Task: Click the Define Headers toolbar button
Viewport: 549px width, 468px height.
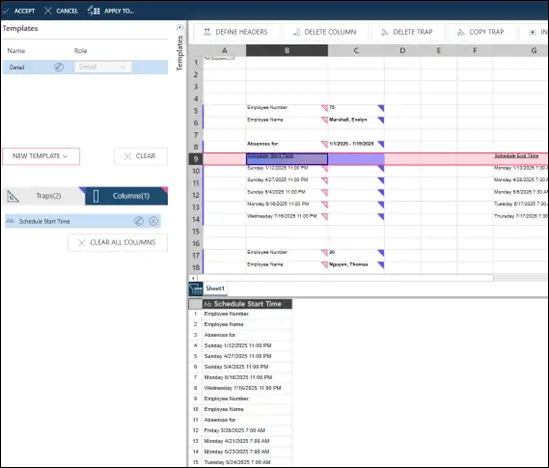Action: [235, 32]
